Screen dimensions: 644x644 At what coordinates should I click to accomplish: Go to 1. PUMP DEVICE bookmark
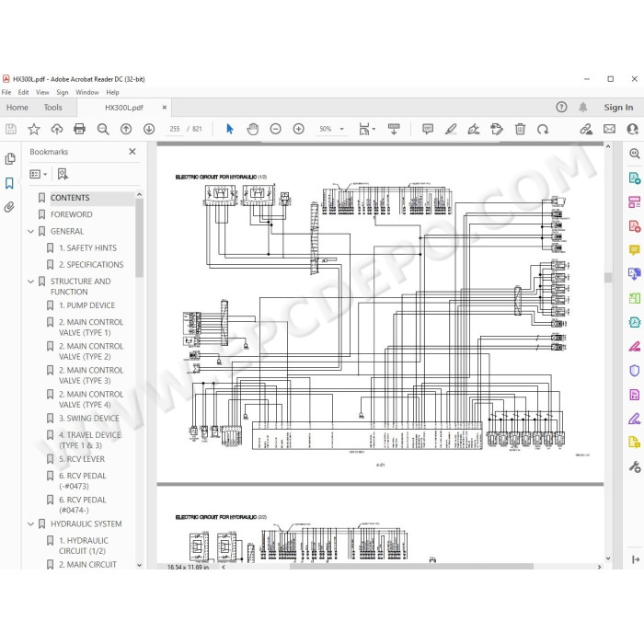[86, 305]
